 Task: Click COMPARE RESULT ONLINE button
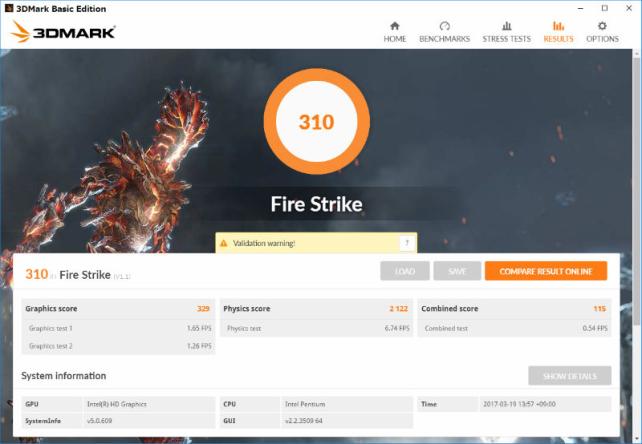(546, 271)
